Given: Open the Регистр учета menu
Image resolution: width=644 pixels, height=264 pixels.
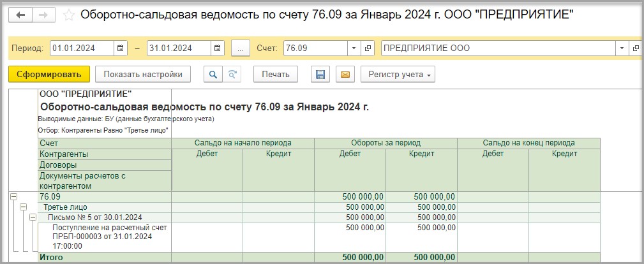Looking at the screenshot, I should (x=398, y=75).
